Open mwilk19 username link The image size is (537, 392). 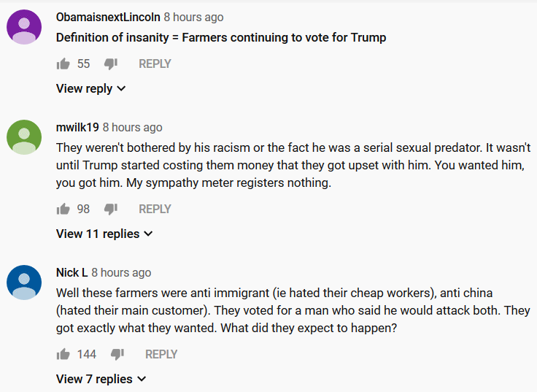click(x=77, y=127)
